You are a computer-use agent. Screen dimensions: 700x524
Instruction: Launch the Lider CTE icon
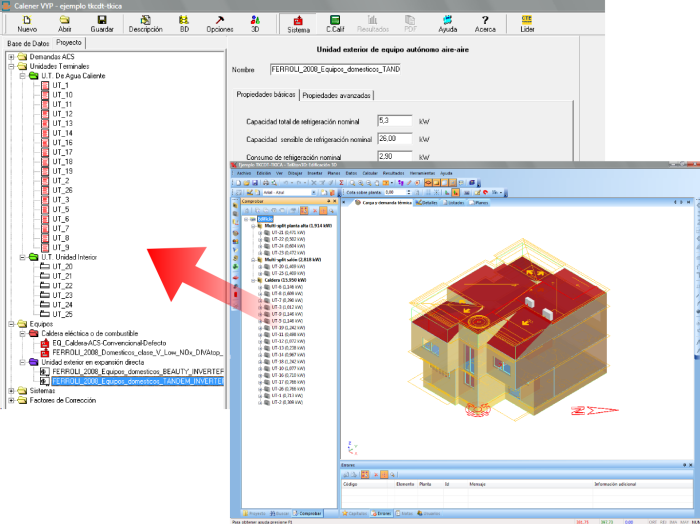pos(527,24)
